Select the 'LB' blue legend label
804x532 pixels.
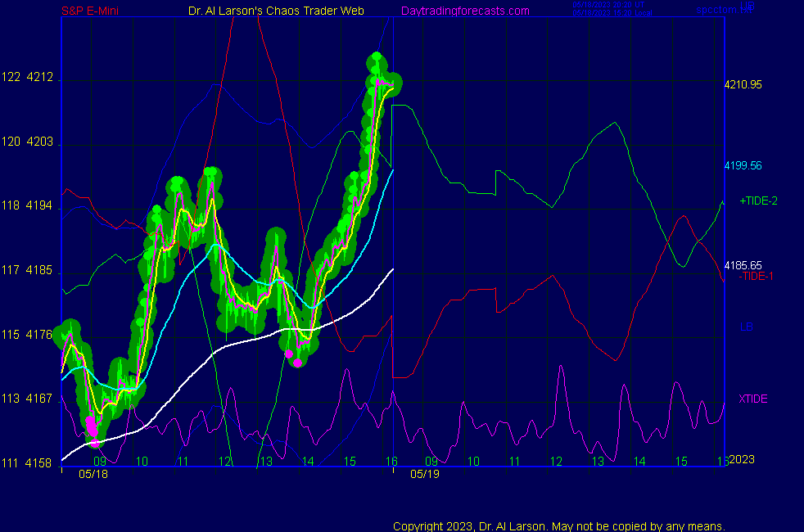click(x=746, y=327)
